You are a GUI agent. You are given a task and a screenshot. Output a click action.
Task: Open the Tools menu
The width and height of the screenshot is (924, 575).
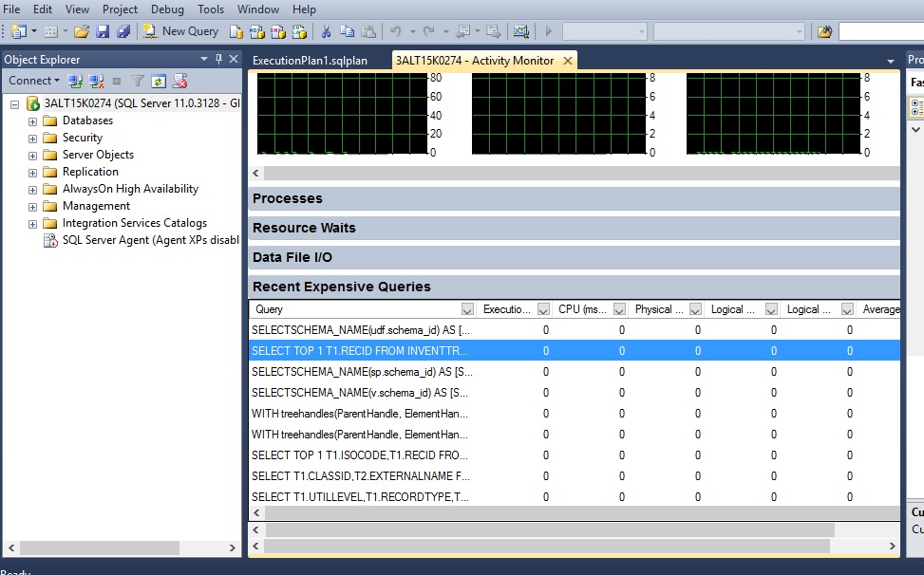(x=210, y=9)
